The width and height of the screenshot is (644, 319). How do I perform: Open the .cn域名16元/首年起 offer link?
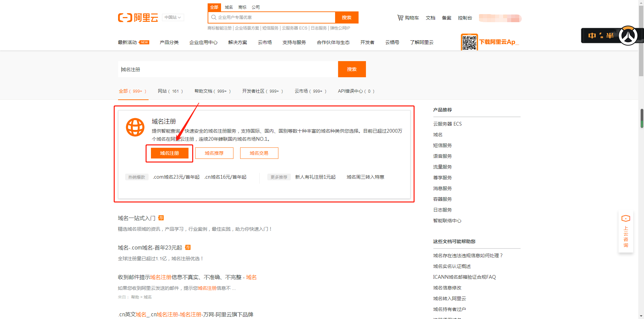click(x=225, y=177)
